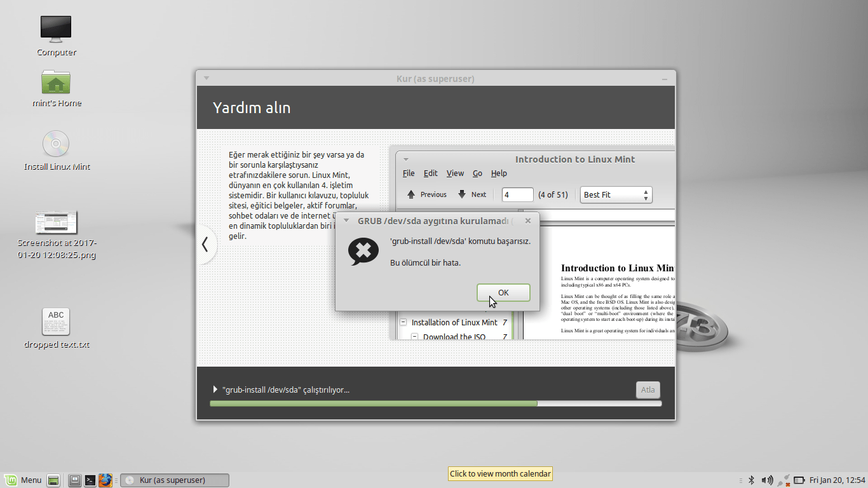Open the Bluetooth tray icon

(750, 480)
